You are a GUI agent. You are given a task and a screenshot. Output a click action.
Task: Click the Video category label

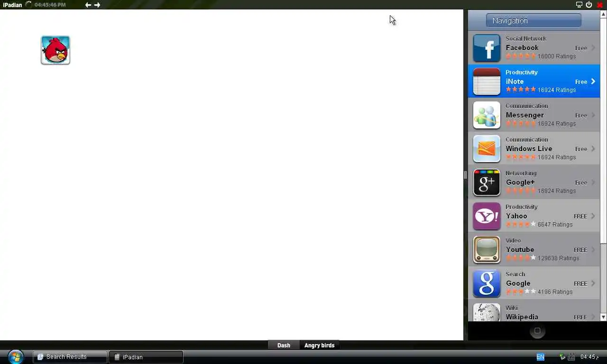513,240
